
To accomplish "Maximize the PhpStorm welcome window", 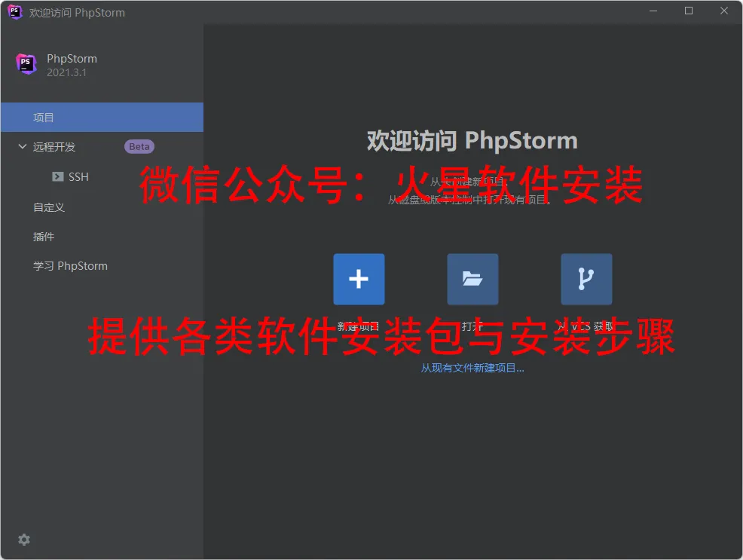I will [689, 11].
